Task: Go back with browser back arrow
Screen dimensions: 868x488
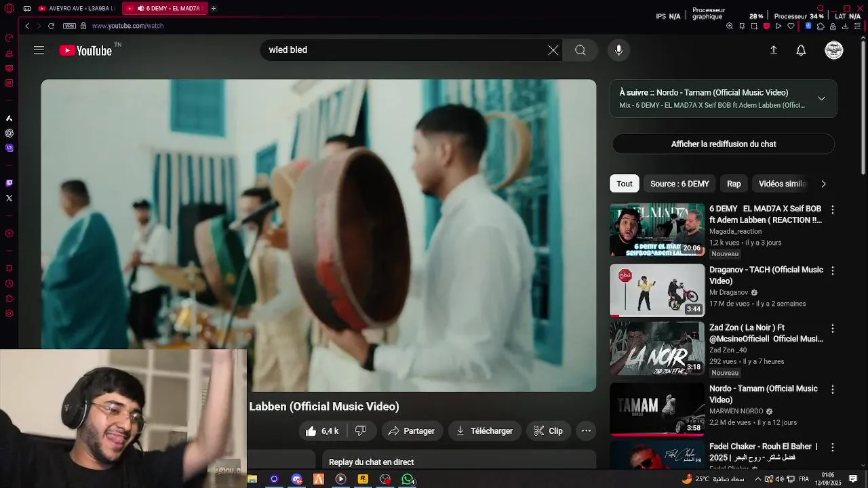Action: (x=27, y=26)
